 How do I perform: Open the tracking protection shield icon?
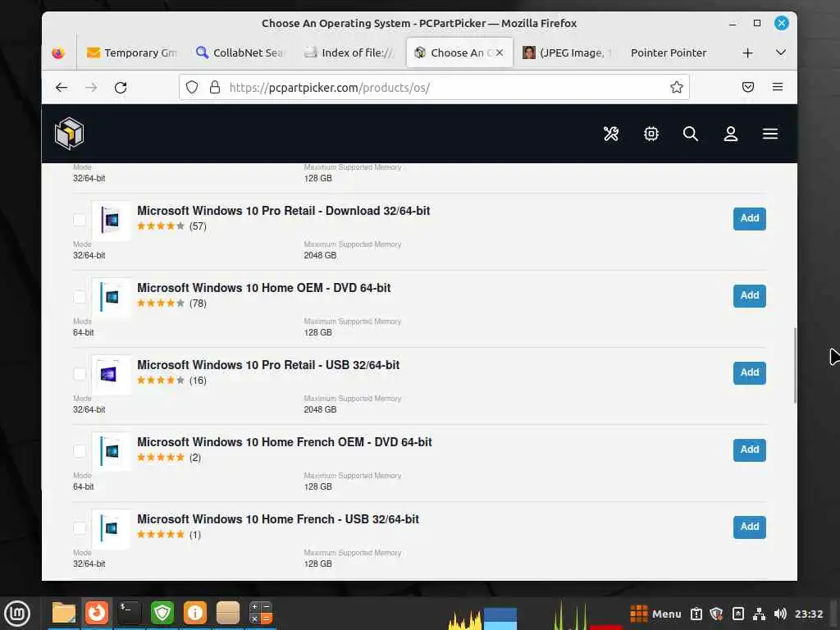point(192,87)
